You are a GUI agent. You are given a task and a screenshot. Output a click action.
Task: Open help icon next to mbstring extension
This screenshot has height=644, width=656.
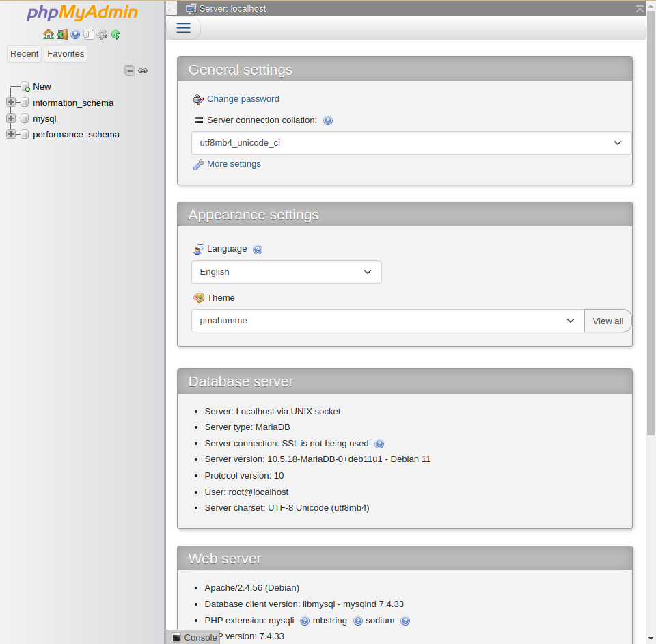click(357, 621)
